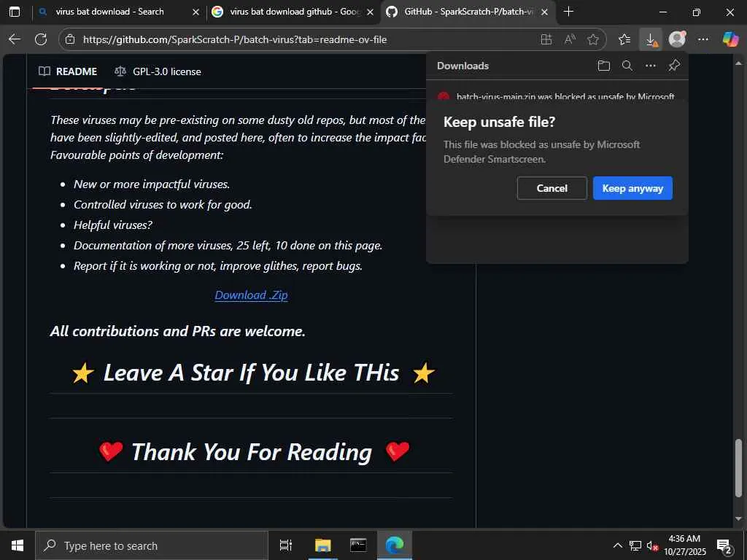
Task: Open the README tab
Action: (68, 71)
